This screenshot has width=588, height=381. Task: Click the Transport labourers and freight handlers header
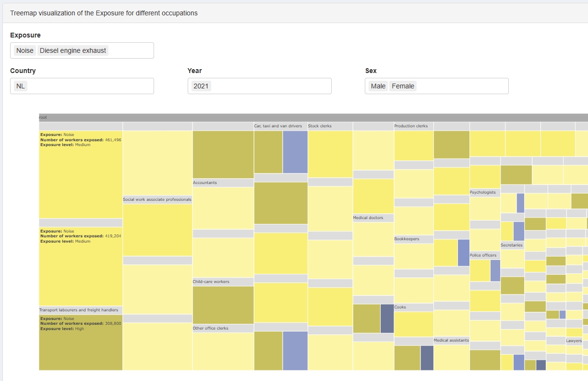pyautogui.click(x=81, y=310)
